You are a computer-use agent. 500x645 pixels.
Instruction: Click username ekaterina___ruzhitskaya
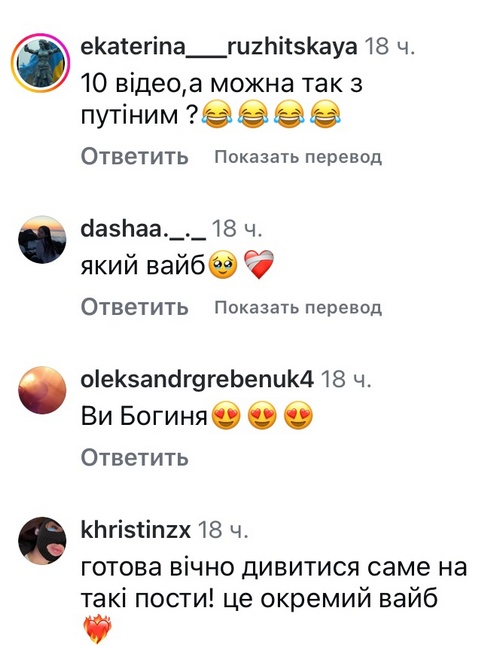click(219, 46)
